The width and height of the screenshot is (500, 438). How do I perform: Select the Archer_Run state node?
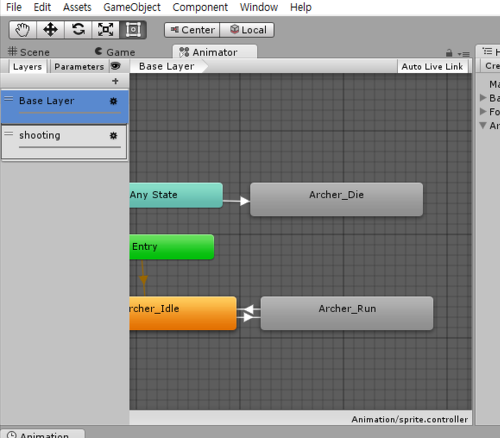pyautogui.click(x=347, y=313)
